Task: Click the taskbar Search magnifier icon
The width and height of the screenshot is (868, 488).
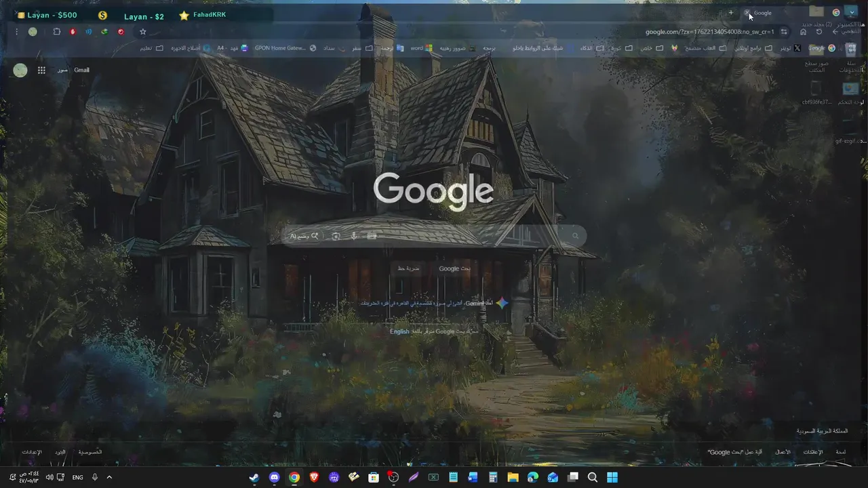Action: coord(593,477)
